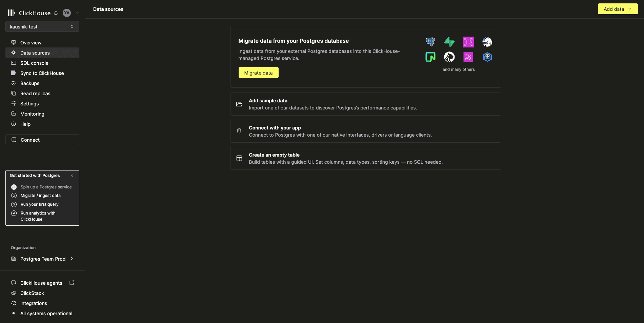644x323 pixels.
Task: Click the Organization section label
Action: click(23, 248)
